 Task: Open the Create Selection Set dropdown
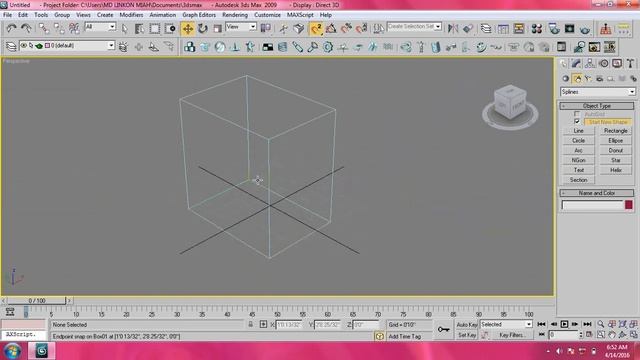[x=414, y=27]
